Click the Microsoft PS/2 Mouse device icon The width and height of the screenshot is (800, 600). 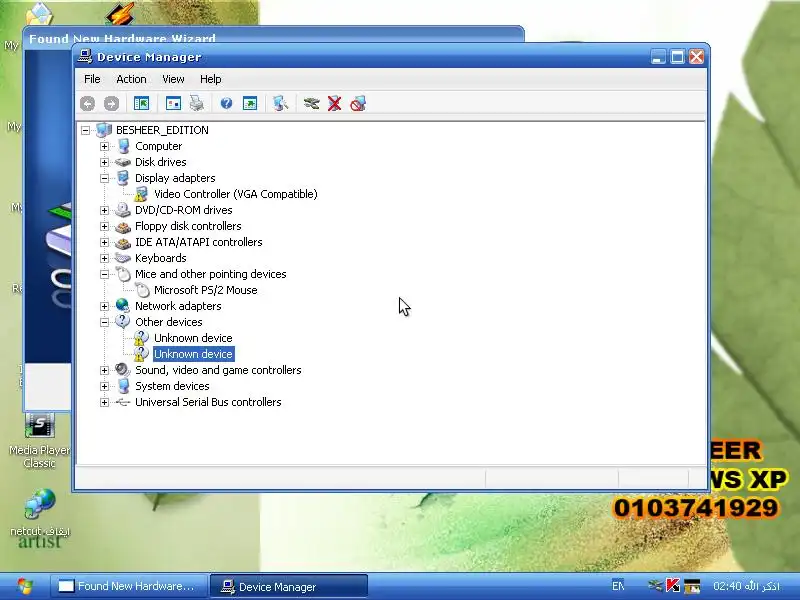point(142,290)
